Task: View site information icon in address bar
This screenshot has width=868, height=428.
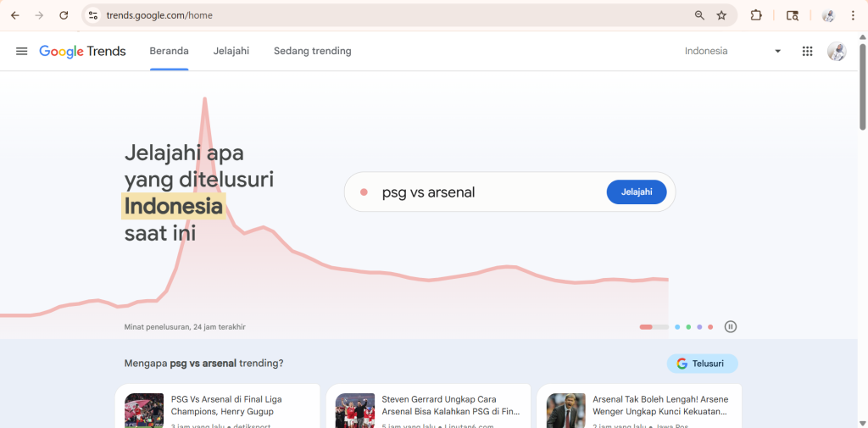Action: 93,15
